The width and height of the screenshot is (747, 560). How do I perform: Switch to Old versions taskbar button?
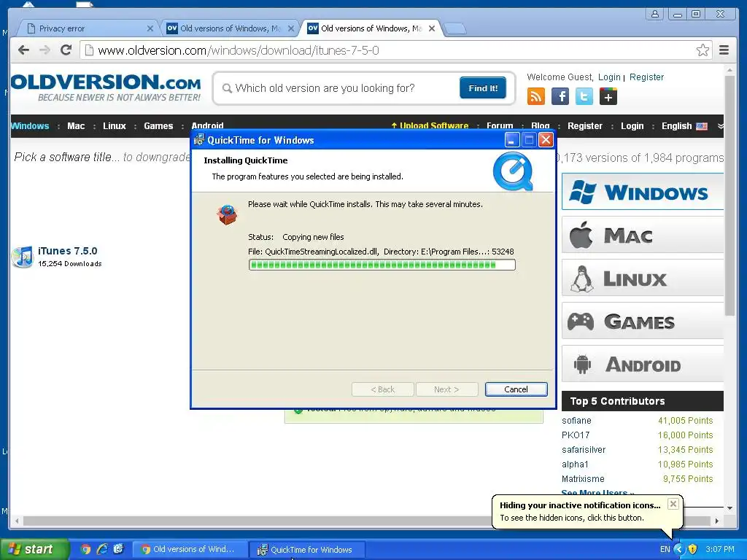[x=189, y=549]
